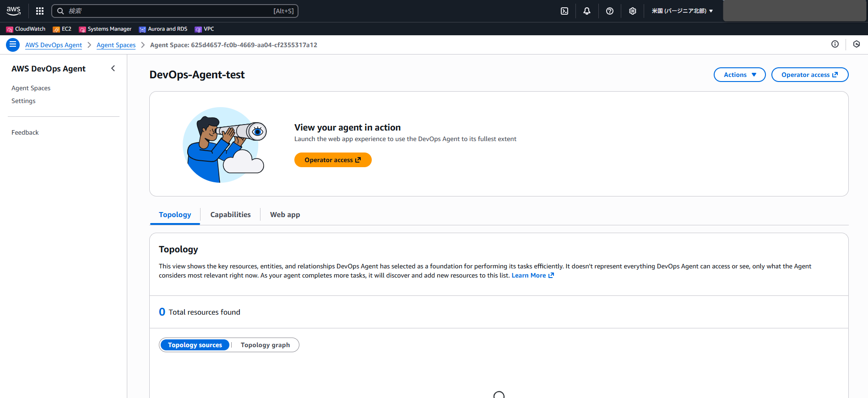Click the agent telescope illustration
This screenshot has height=398, width=868.
click(224, 145)
